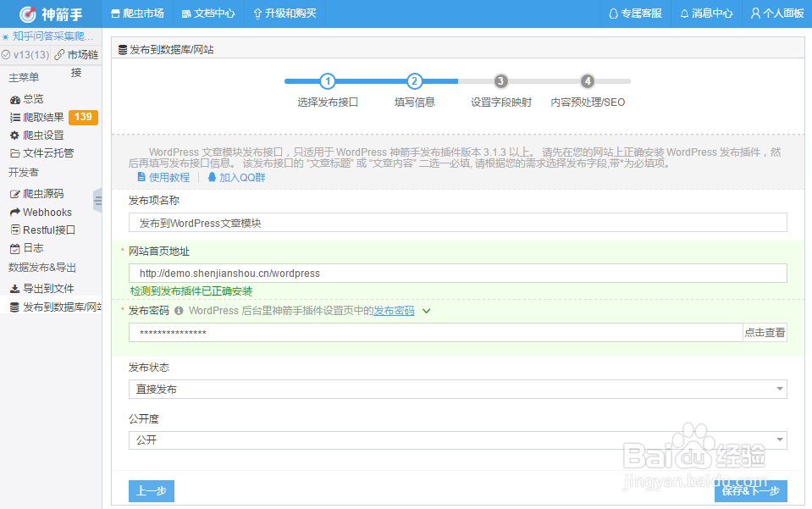Click step 4 内容预处理/SEO circle

point(588,81)
